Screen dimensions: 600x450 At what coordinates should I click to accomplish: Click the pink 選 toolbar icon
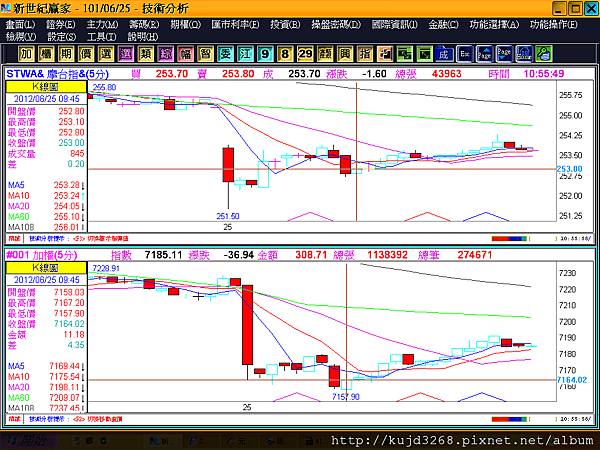tap(126, 54)
